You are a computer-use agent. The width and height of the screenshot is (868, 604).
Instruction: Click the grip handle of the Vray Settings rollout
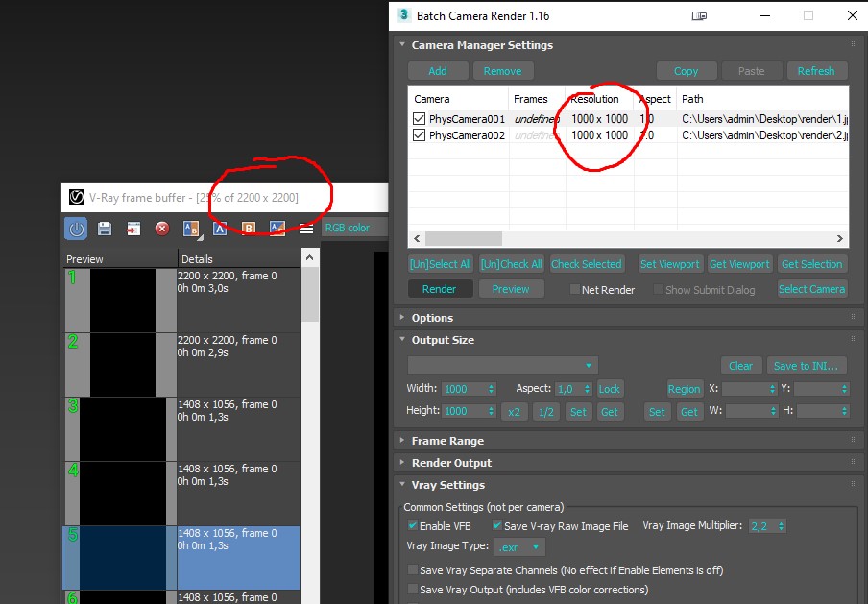point(854,484)
